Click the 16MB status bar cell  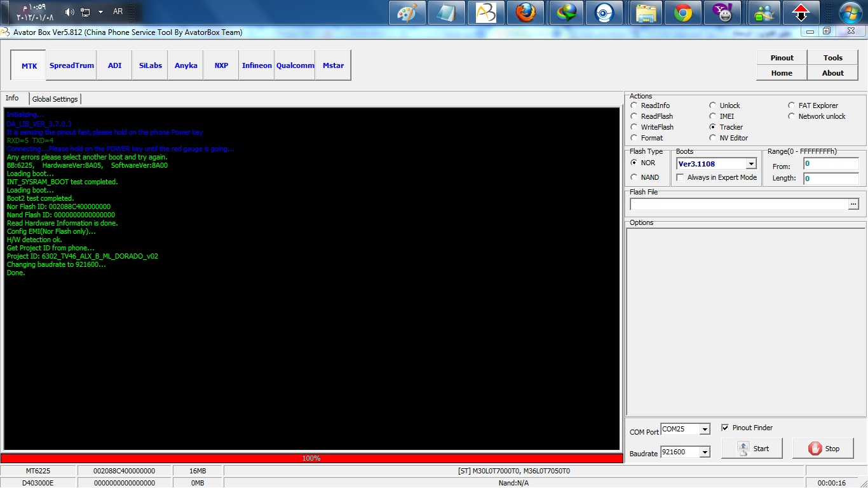click(198, 471)
